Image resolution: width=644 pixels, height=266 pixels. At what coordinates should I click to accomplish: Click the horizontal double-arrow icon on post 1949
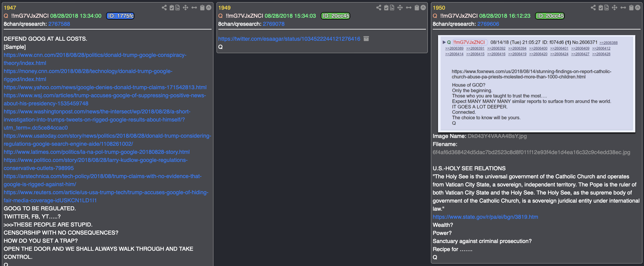pos(409,8)
